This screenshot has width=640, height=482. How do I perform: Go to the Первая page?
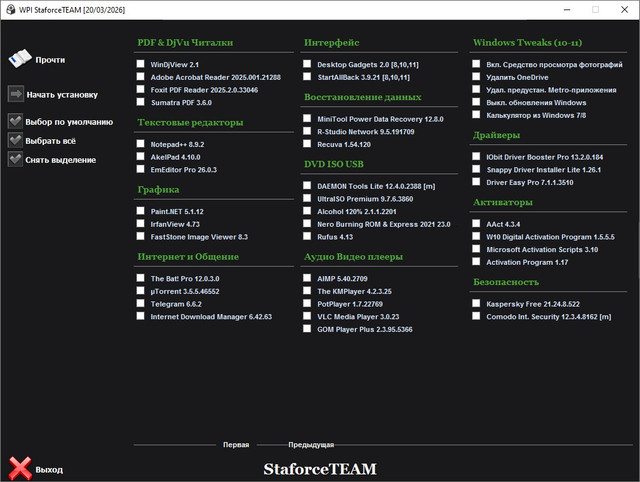(236, 444)
